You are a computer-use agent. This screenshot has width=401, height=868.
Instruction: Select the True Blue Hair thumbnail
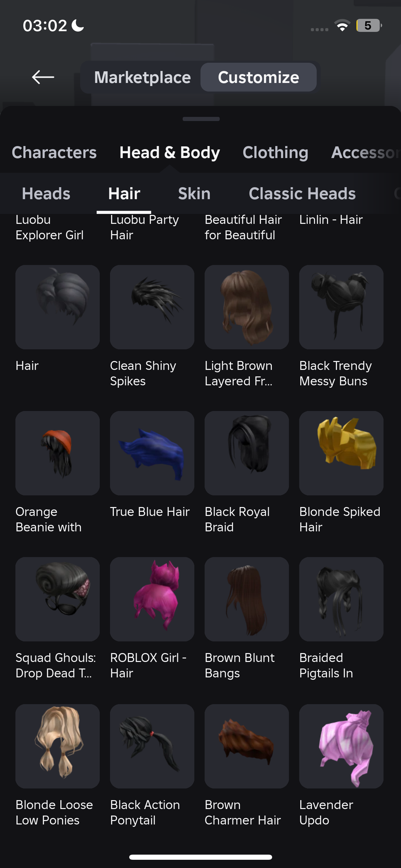[152, 453]
